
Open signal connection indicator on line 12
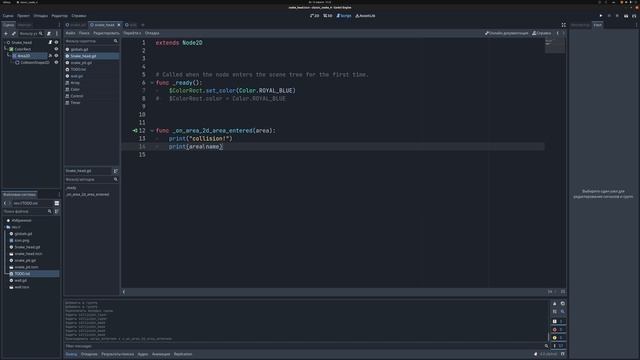click(x=135, y=131)
